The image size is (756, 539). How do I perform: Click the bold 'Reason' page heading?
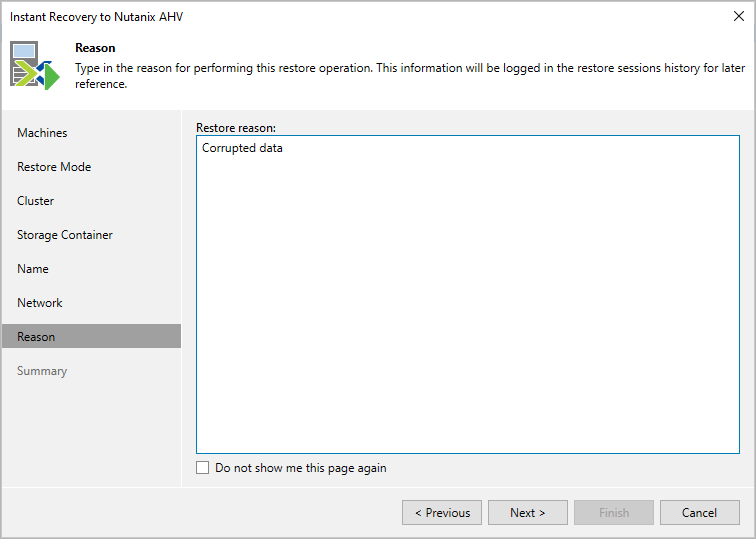point(95,48)
